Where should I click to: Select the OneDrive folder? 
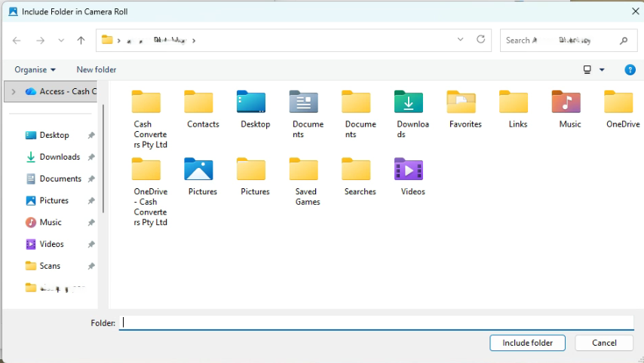pos(622,109)
